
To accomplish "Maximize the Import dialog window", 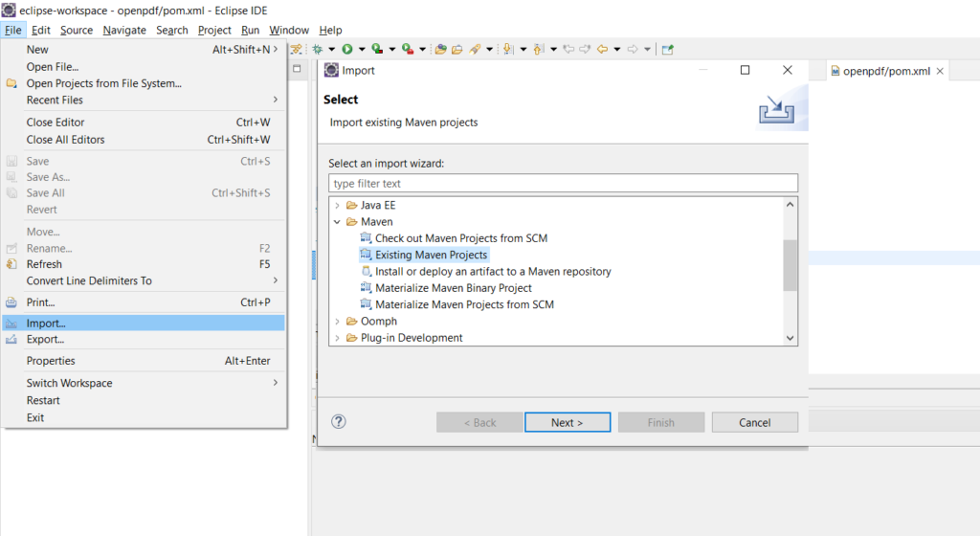I will pos(745,70).
